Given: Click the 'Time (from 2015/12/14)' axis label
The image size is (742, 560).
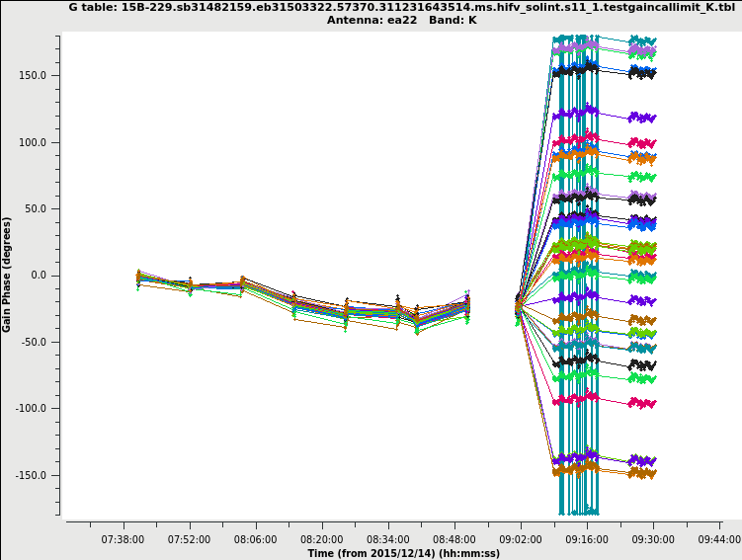Looking at the screenshot, I should click(x=404, y=553).
